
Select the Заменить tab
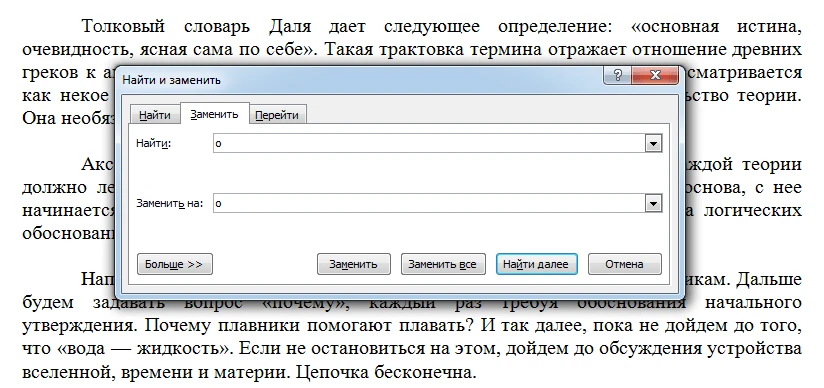(214, 114)
